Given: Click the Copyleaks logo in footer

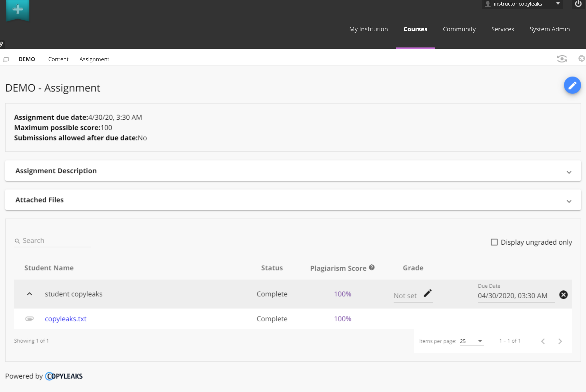Looking at the screenshot, I should tap(64, 376).
